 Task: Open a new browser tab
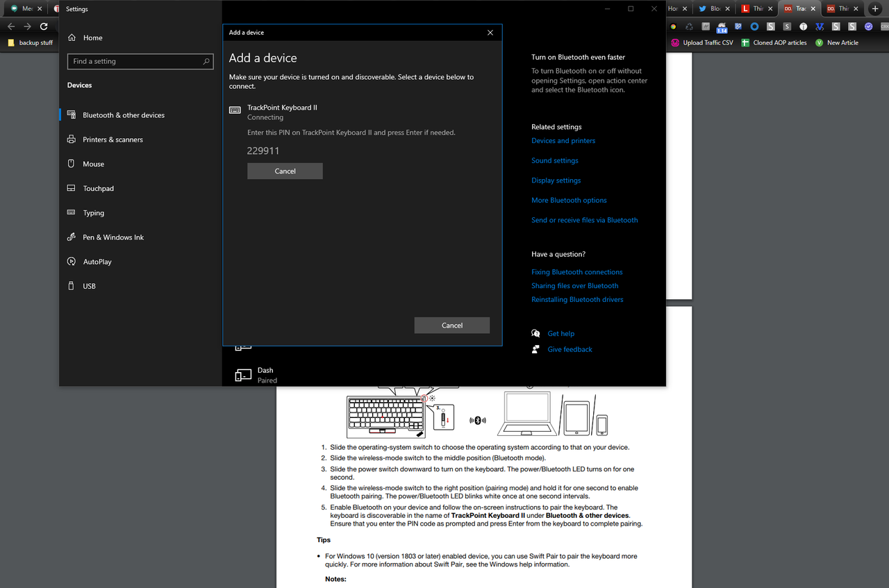[875, 9]
